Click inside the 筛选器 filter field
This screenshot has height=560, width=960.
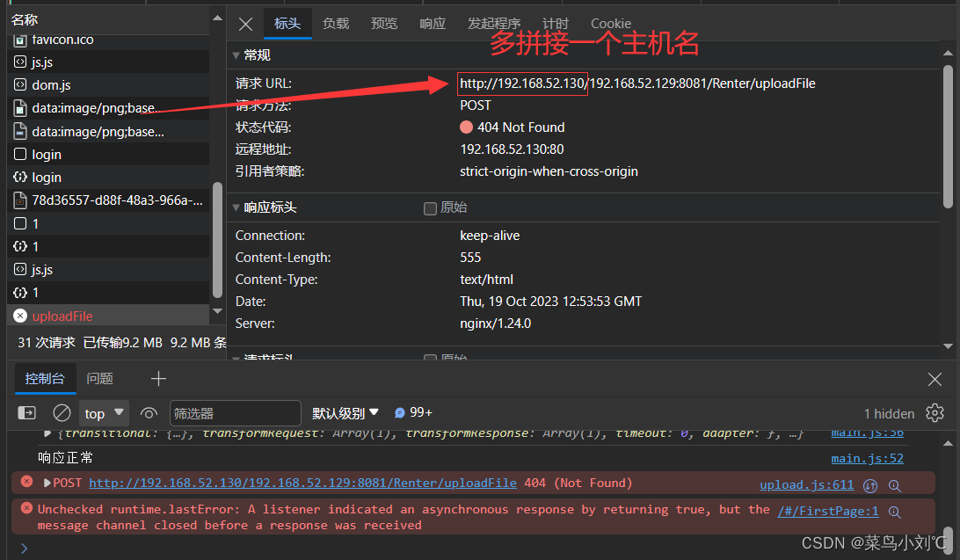235,412
